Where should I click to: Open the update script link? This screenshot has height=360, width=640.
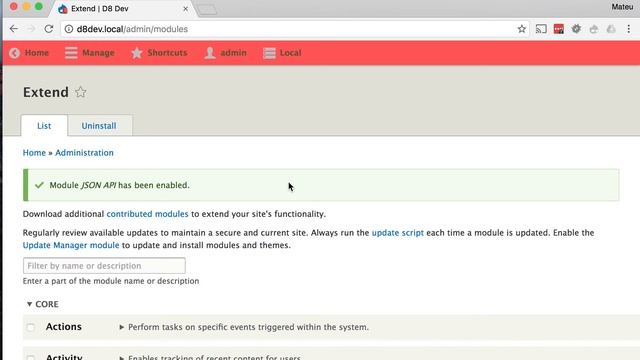pos(398,233)
